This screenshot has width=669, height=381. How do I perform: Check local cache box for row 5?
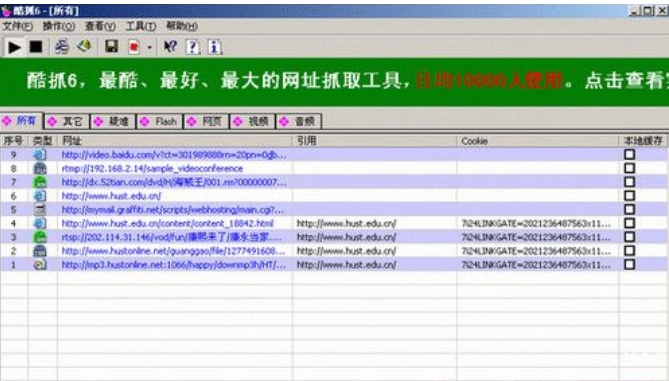(x=629, y=209)
